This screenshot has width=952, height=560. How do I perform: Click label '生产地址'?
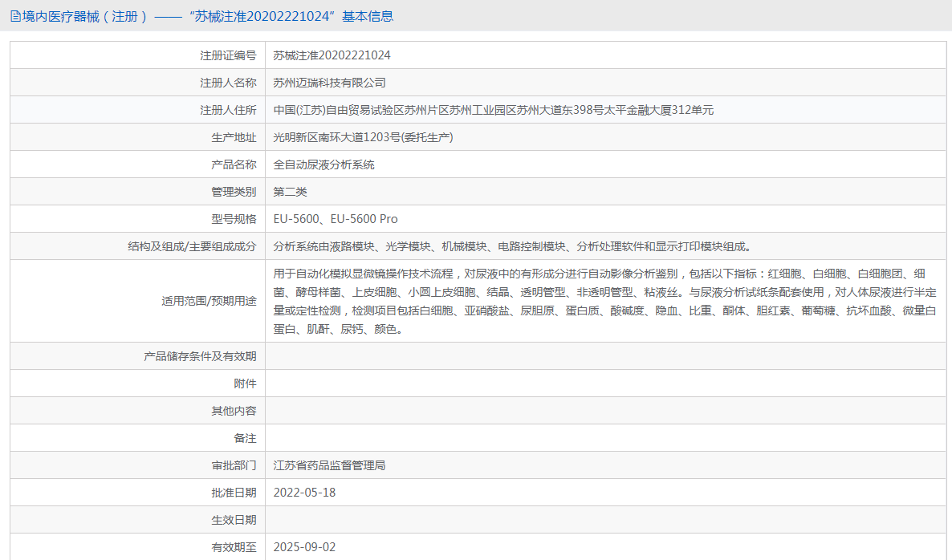click(234, 137)
